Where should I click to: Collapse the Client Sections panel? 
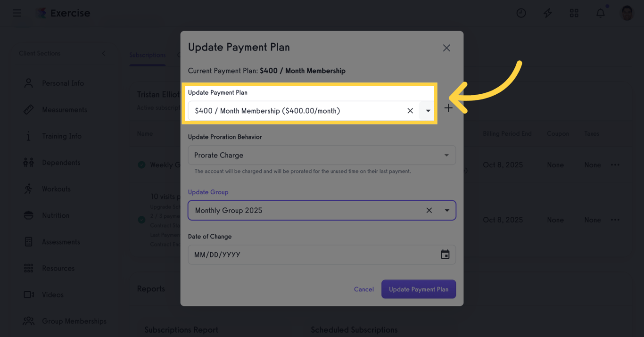tap(103, 53)
